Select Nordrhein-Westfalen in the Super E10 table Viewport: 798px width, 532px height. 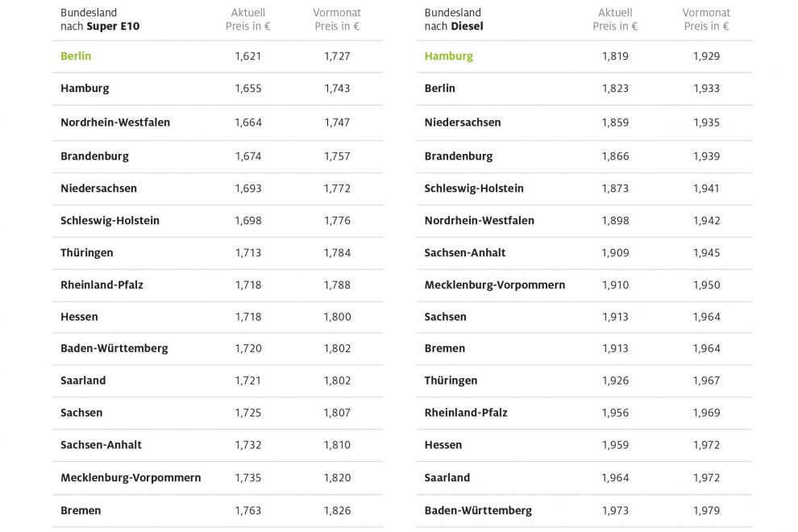pyautogui.click(x=115, y=123)
